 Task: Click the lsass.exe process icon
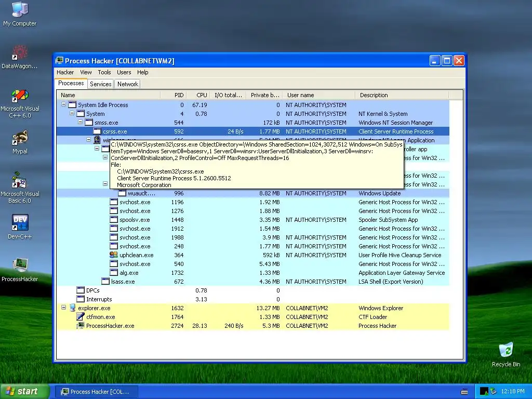pos(105,281)
